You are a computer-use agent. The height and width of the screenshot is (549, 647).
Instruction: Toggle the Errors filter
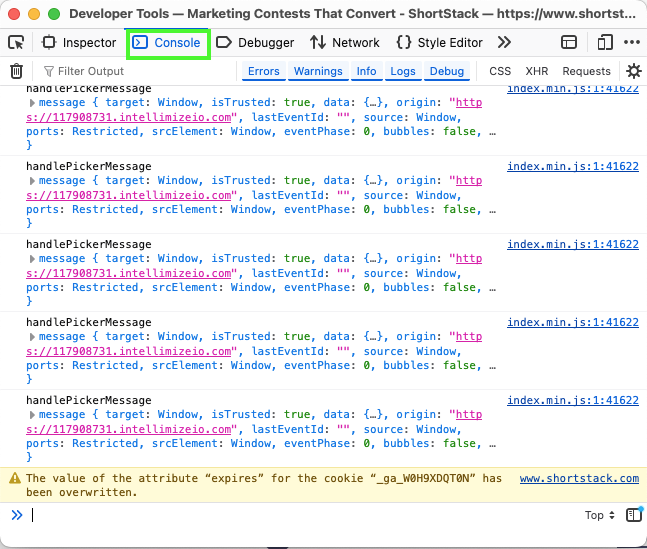tap(264, 71)
